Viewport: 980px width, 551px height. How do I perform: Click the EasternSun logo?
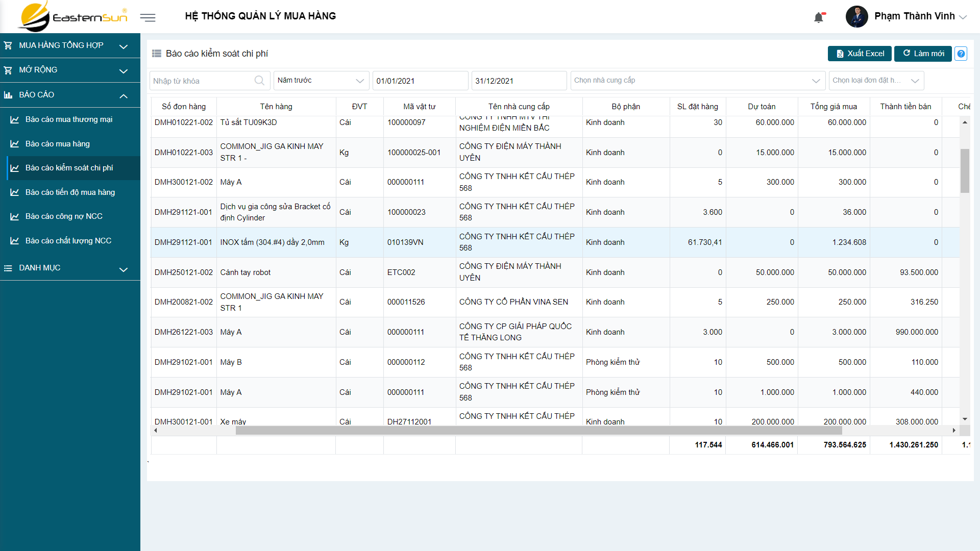point(71,17)
